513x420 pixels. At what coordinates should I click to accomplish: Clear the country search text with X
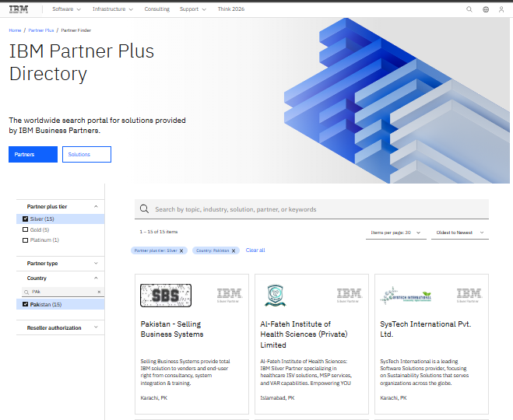[x=99, y=292]
